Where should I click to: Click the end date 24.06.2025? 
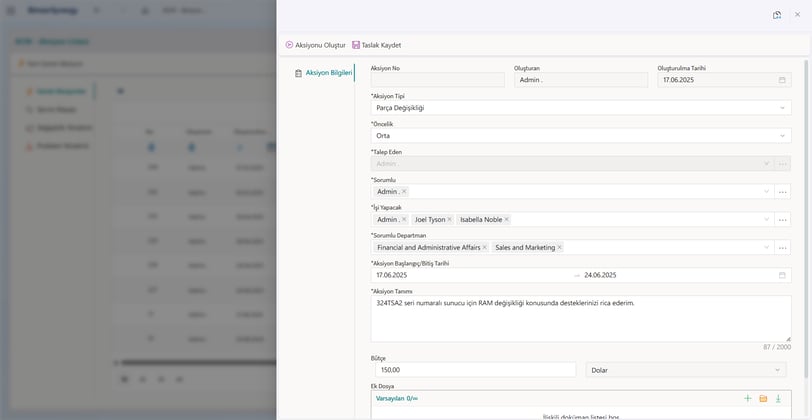[600, 275]
